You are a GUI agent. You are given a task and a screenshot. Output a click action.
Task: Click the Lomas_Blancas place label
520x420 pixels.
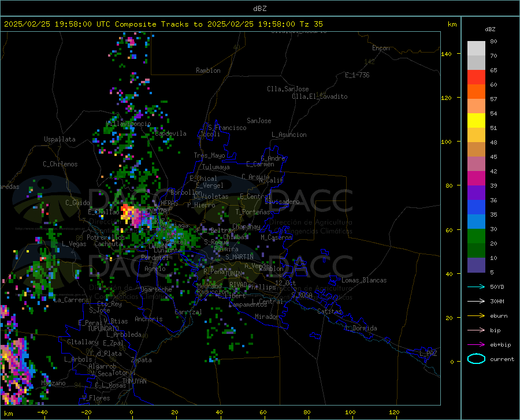[x=364, y=280]
